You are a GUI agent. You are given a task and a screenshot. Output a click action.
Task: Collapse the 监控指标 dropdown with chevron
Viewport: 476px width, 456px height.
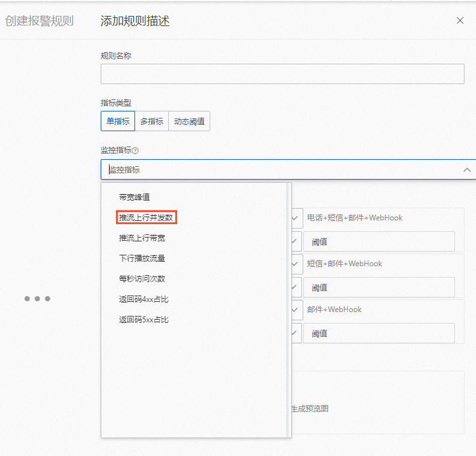coord(467,170)
